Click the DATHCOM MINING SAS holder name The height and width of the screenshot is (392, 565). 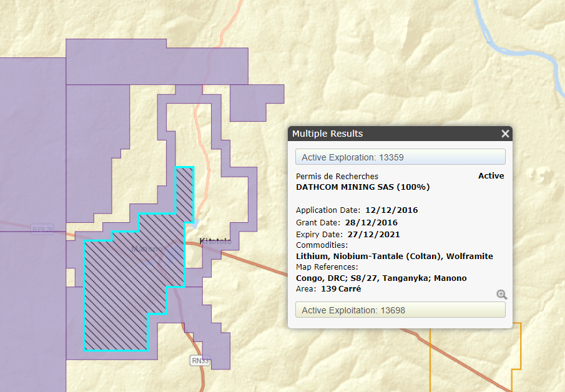click(363, 187)
